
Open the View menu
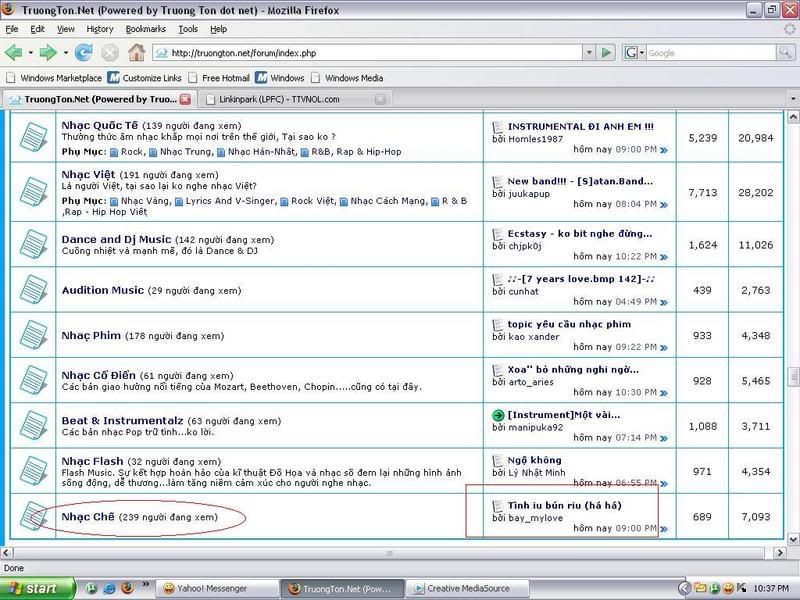click(65, 29)
